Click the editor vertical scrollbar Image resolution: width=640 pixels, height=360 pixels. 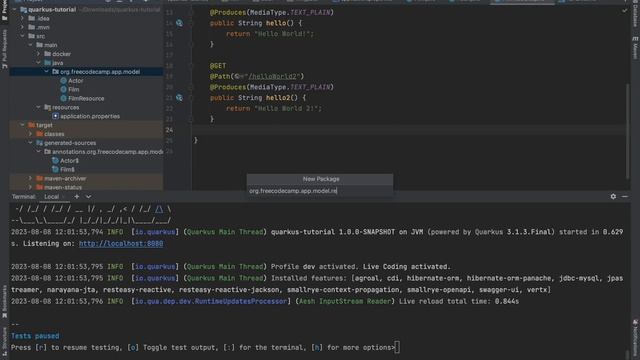[x=628, y=131]
